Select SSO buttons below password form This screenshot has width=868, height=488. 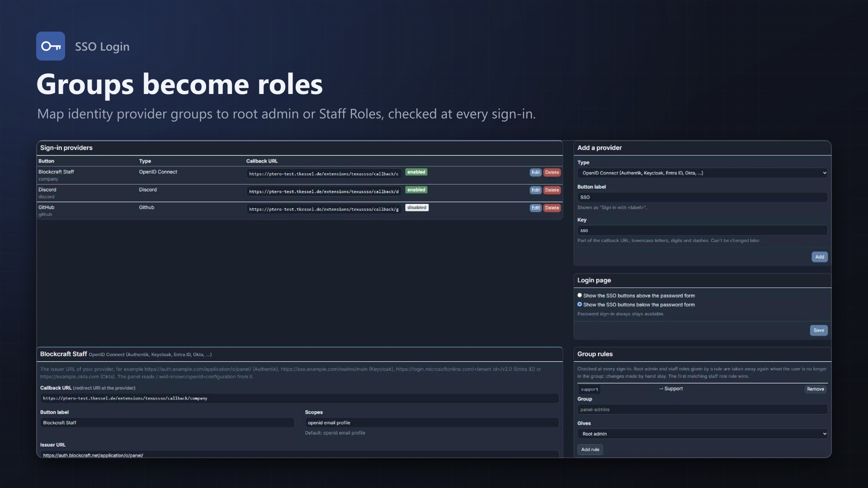[580, 305]
